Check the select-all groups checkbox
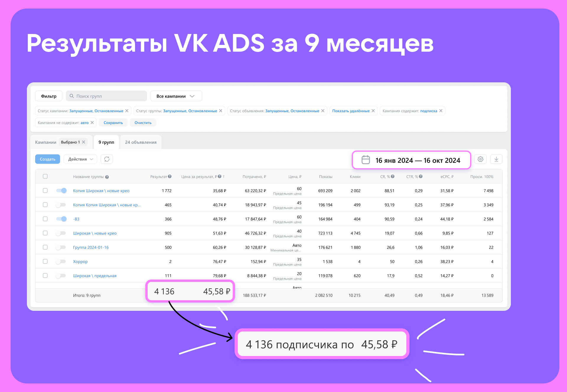567x392 pixels. [45, 177]
